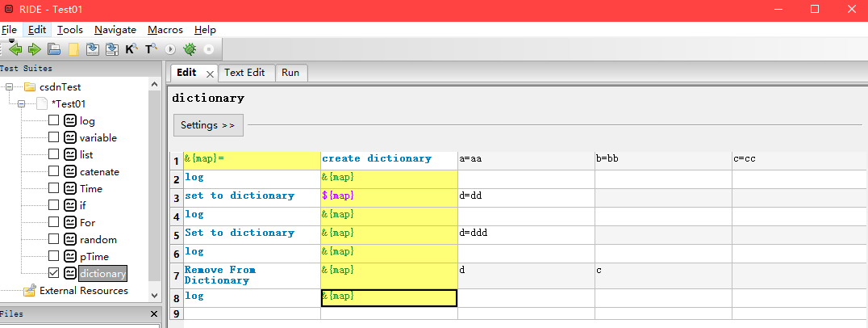
Task: Tick the For test checkbox
Action: click(54, 222)
